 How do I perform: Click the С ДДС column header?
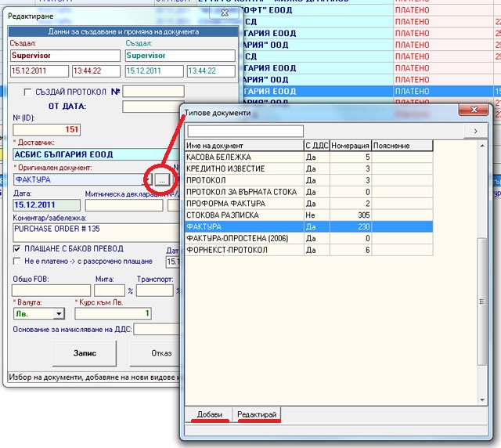[x=316, y=146]
